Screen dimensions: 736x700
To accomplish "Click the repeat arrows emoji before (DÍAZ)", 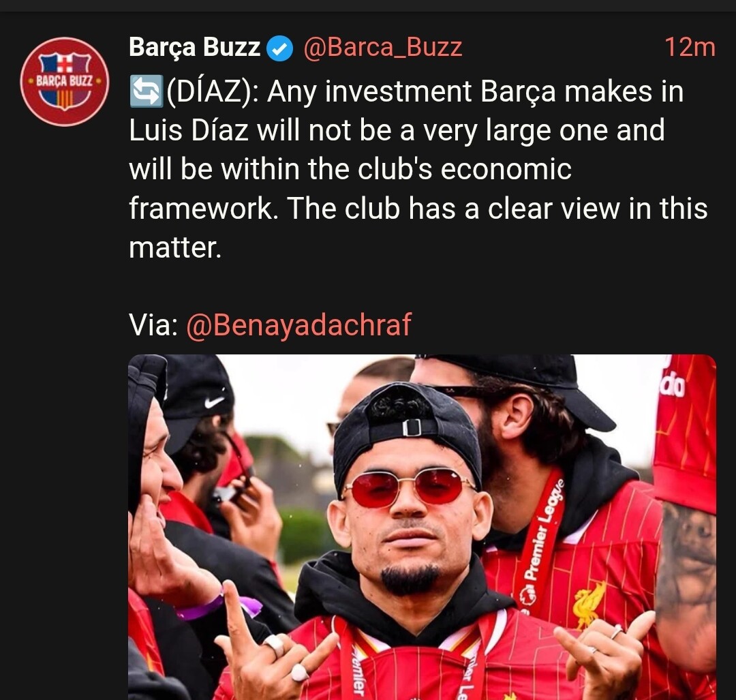I will (x=146, y=91).
